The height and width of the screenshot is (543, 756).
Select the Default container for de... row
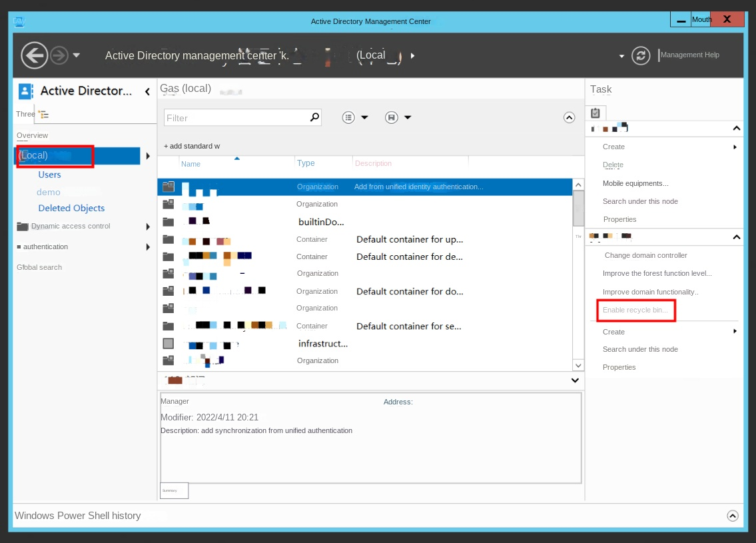(x=364, y=257)
